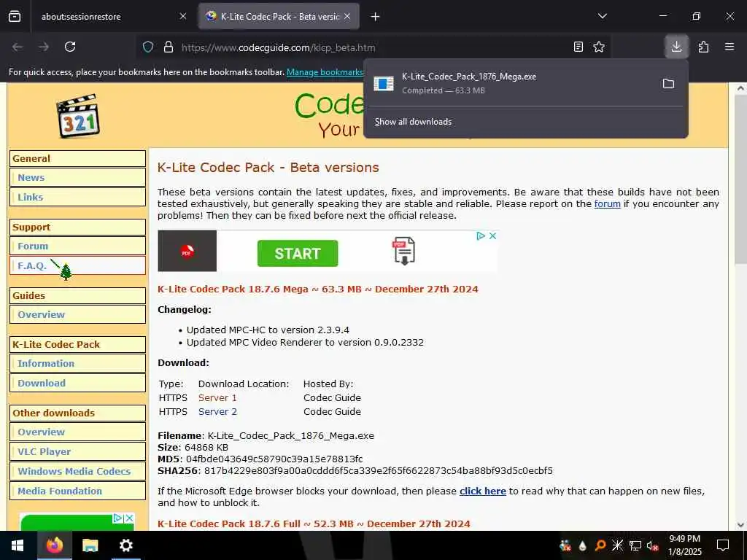This screenshot has width=747, height=560.
Task: Toggle reader view for this page
Action: [x=578, y=47]
